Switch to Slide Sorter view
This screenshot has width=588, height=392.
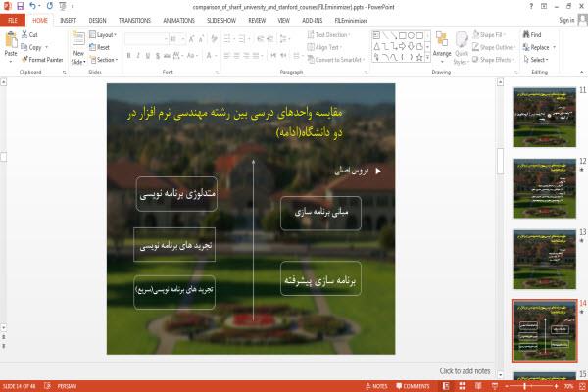point(463,386)
